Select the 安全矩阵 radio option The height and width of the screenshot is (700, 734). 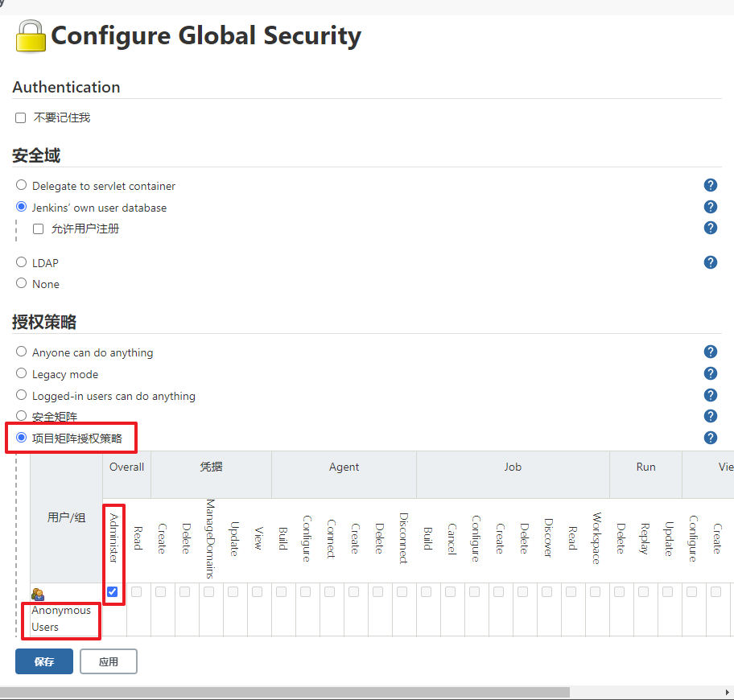pyautogui.click(x=21, y=415)
